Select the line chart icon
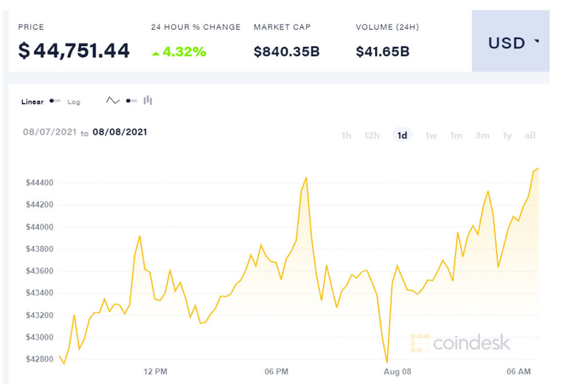This screenshot has height=392, width=573. (x=112, y=100)
